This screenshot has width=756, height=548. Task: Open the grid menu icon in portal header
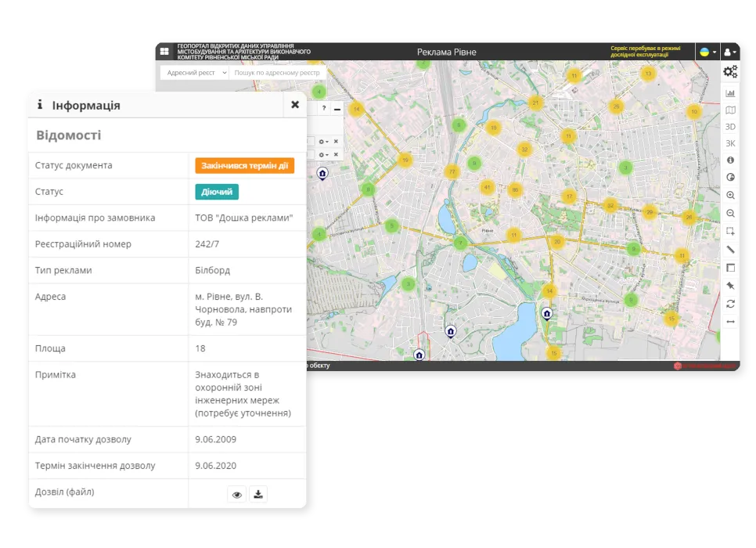click(164, 51)
